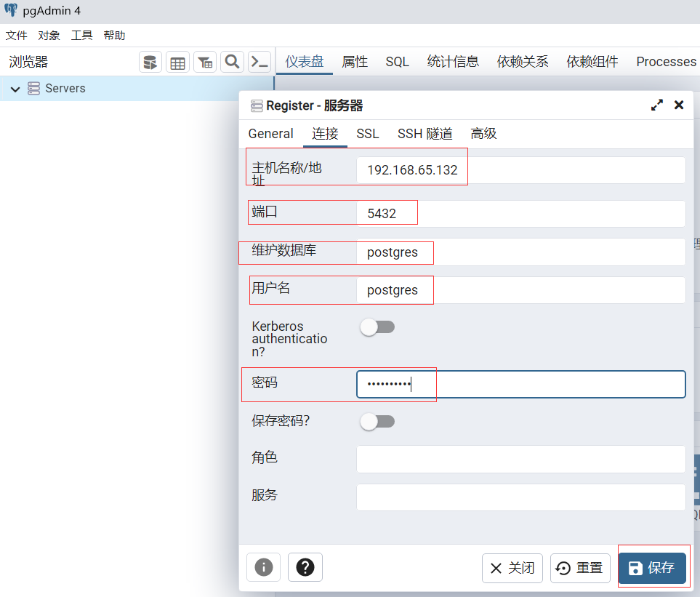Launch the PSQL Tool terminal icon
This screenshot has width=700, height=597.
pos(260,62)
